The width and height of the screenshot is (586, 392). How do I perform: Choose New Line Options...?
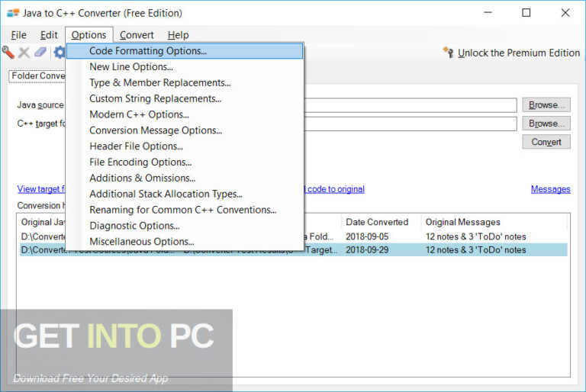[185, 67]
